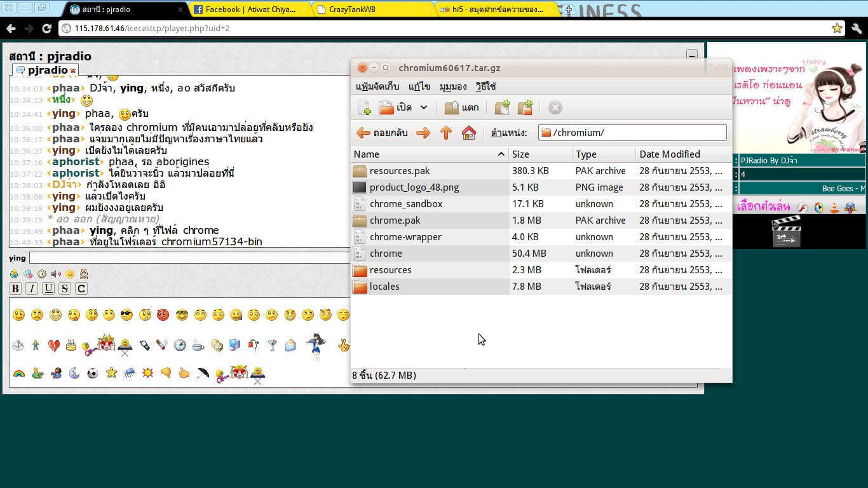The image size is (868, 488).
Task: Open a new browser tab
Action: point(569,10)
